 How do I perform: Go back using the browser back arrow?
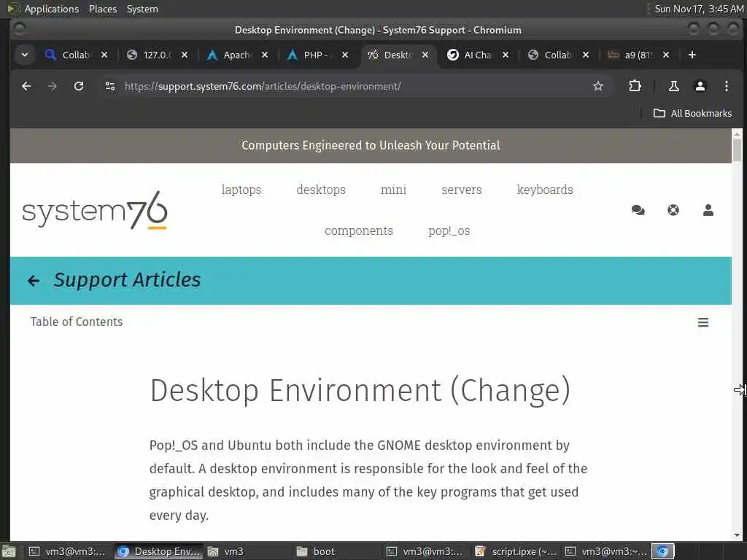pyautogui.click(x=27, y=86)
